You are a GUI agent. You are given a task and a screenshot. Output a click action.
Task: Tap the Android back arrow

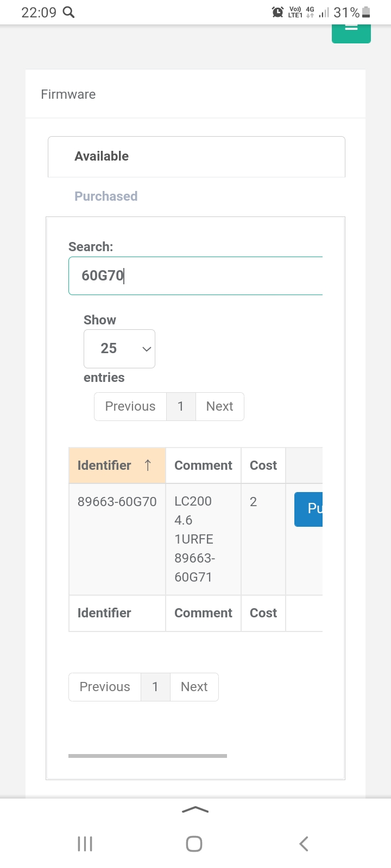pos(304,844)
